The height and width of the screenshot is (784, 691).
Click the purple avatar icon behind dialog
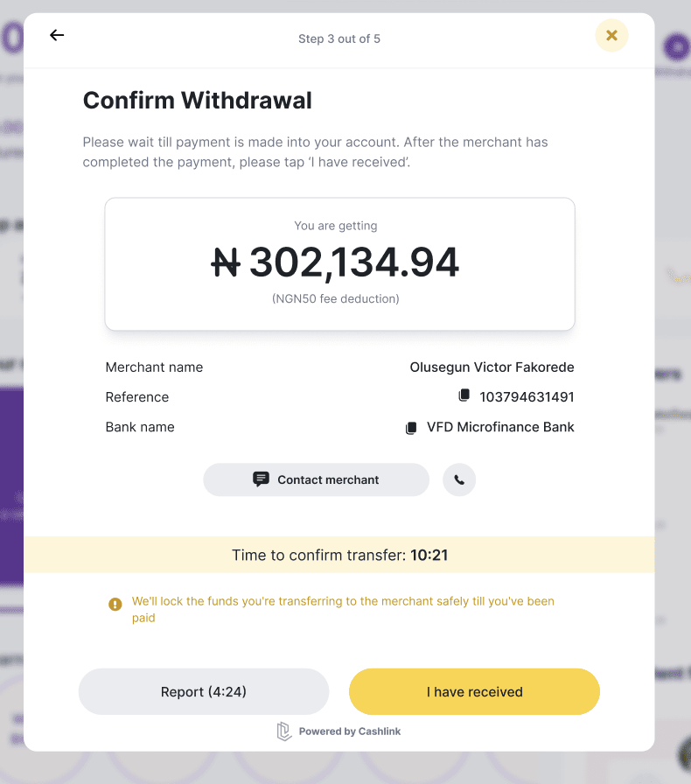[676, 47]
